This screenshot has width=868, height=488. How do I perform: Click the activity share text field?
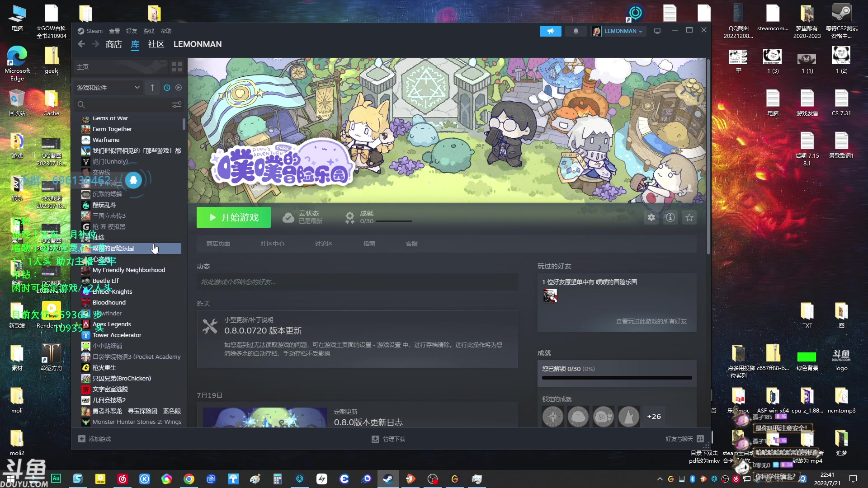[x=357, y=282]
